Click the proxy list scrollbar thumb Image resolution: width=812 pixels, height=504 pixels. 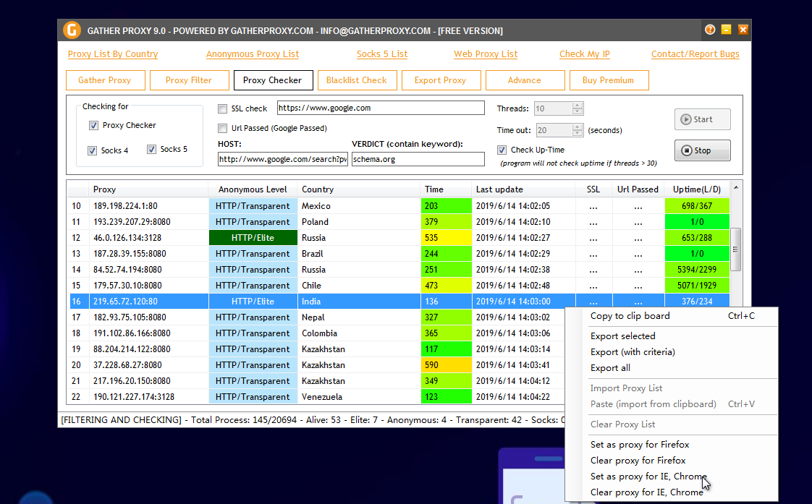735,249
